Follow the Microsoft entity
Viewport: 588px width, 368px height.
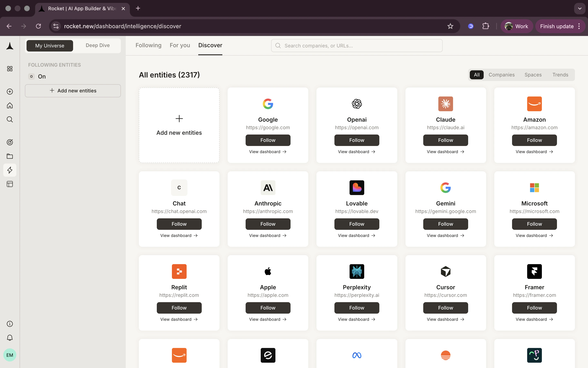pyautogui.click(x=534, y=224)
